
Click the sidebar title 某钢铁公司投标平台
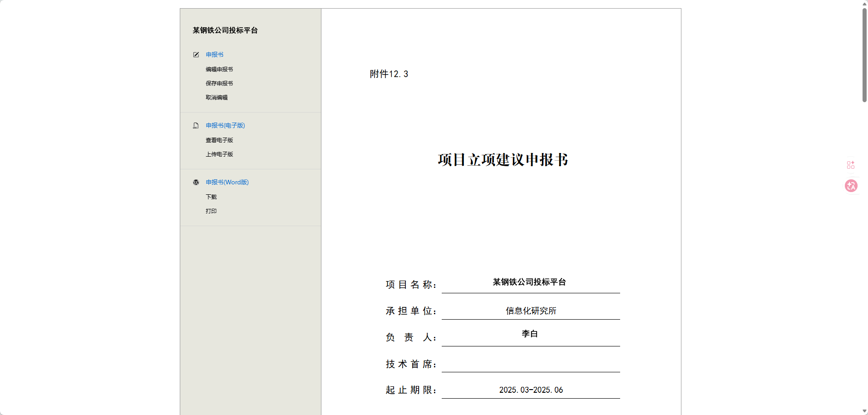point(225,30)
